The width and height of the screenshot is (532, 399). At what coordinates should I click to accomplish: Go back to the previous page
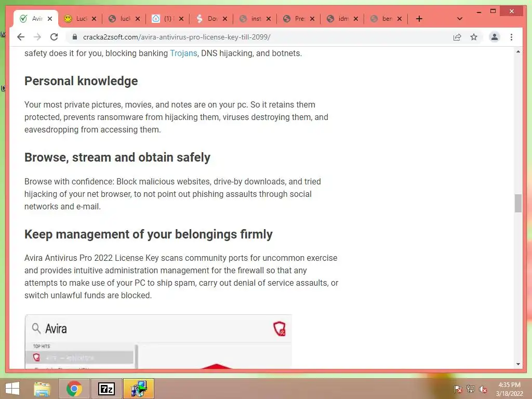[21, 37]
